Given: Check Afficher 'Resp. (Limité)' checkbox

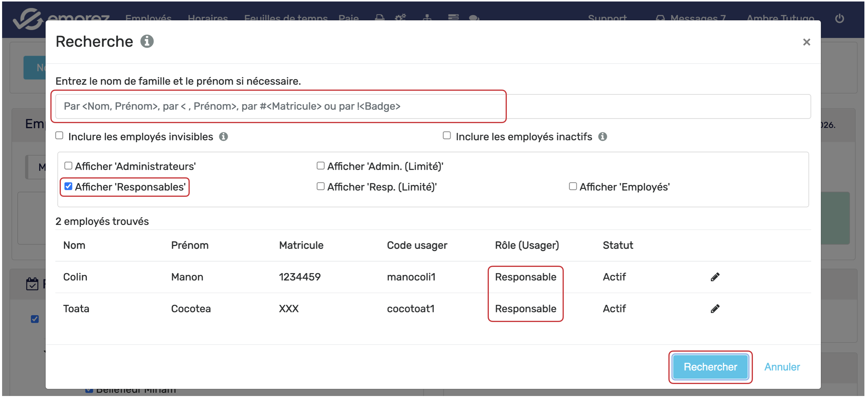Looking at the screenshot, I should (320, 187).
